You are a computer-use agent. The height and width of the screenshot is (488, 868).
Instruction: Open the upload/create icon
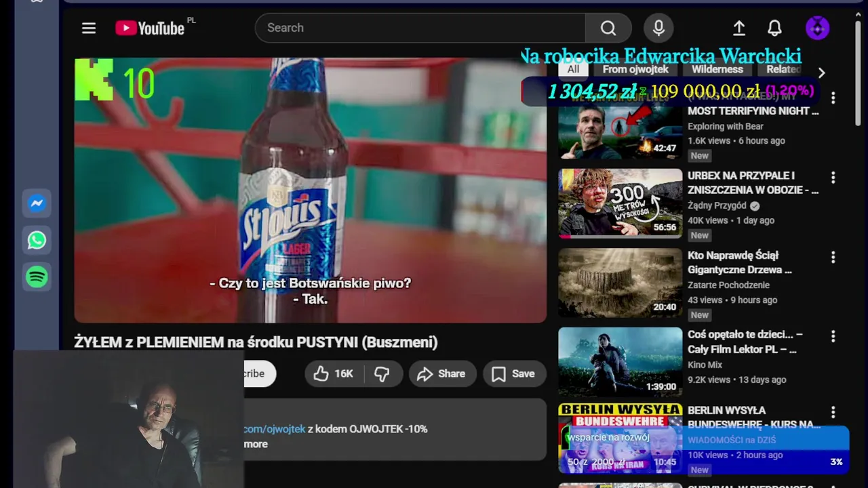point(739,28)
